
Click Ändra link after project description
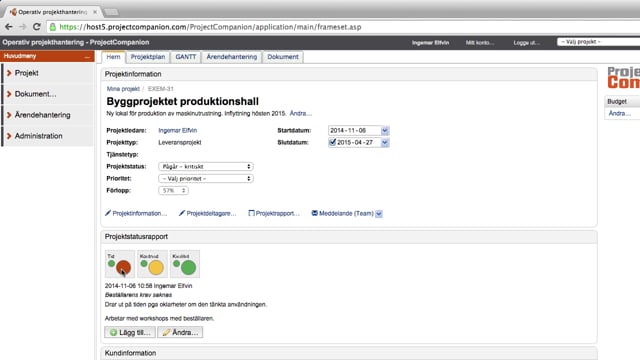pyautogui.click(x=300, y=113)
